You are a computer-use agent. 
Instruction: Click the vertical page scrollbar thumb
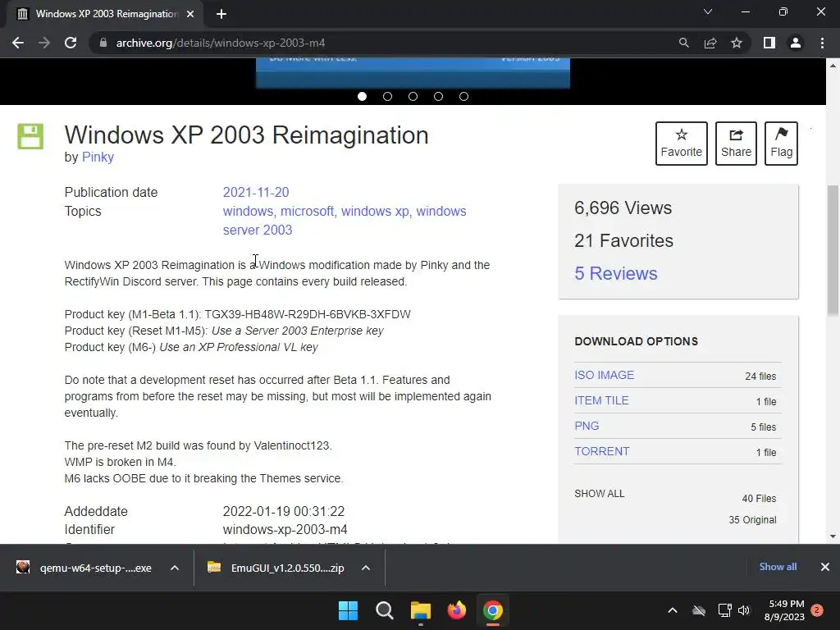click(833, 249)
